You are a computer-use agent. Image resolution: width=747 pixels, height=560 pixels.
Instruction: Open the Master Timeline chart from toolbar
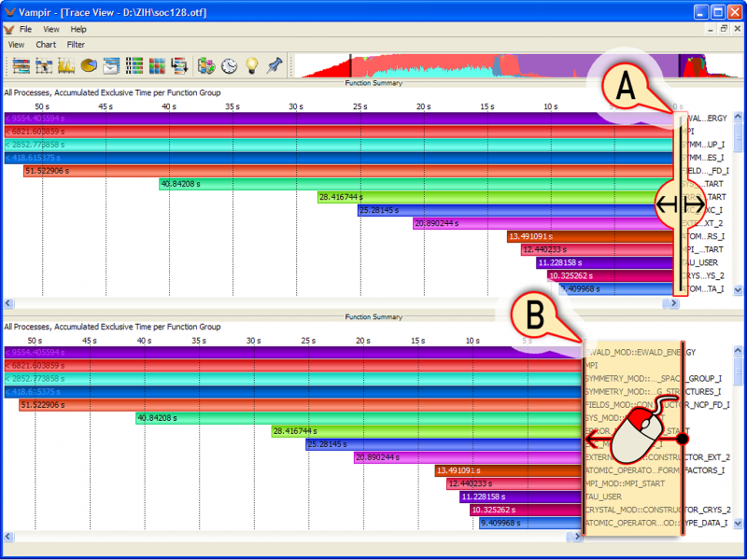pos(21,65)
